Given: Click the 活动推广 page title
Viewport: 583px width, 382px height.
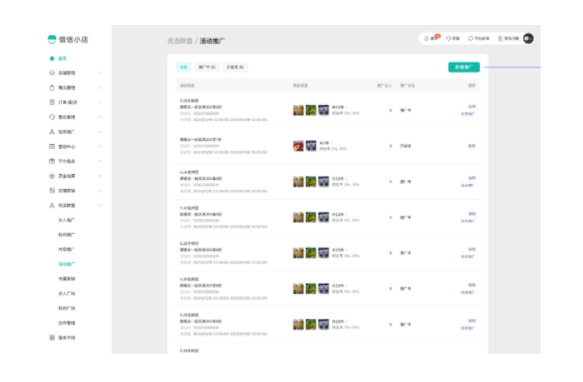Looking at the screenshot, I should pyautogui.click(x=213, y=41).
